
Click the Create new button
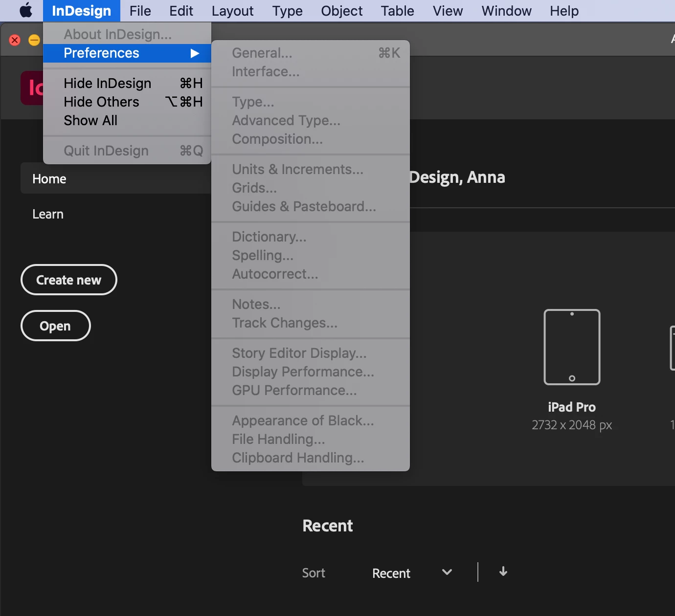[69, 280]
